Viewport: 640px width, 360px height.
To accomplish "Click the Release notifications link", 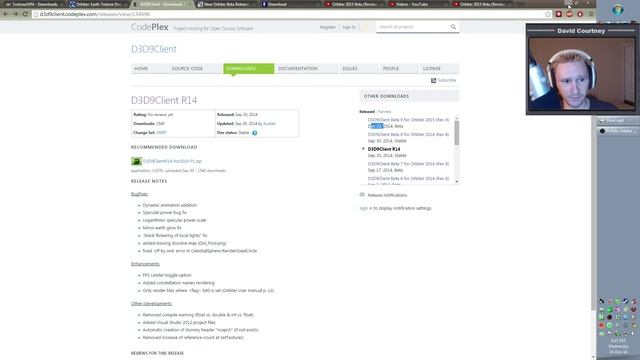I will point(387,195).
